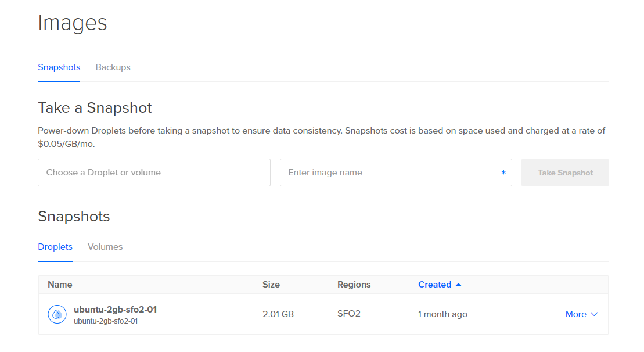
Task: Click the Name column header
Action: (60, 285)
